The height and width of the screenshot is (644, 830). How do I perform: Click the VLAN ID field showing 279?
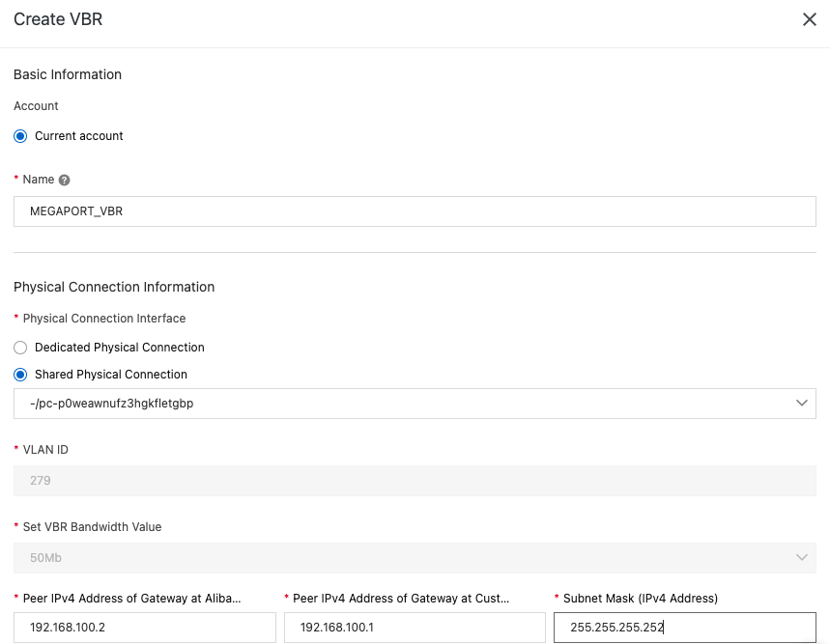click(x=415, y=480)
